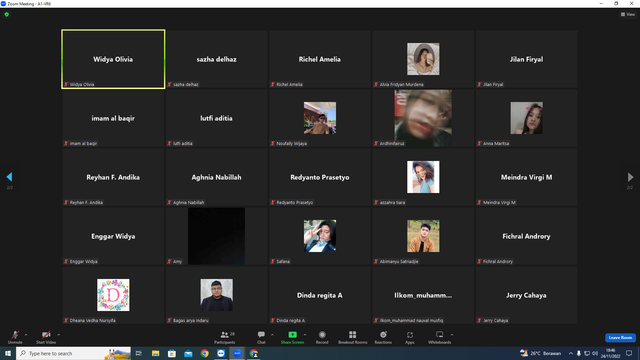Select Noufally Wijaya's profile picture
The width and height of the screenshot is (640, 360).
tap(320, 118)
